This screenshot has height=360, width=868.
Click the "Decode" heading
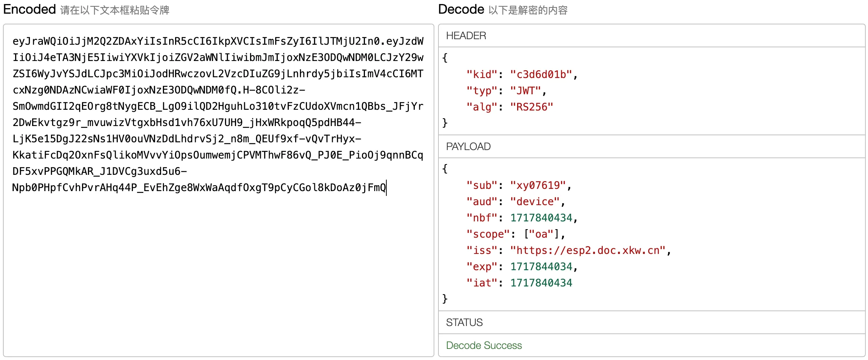(x=461, y=9)
